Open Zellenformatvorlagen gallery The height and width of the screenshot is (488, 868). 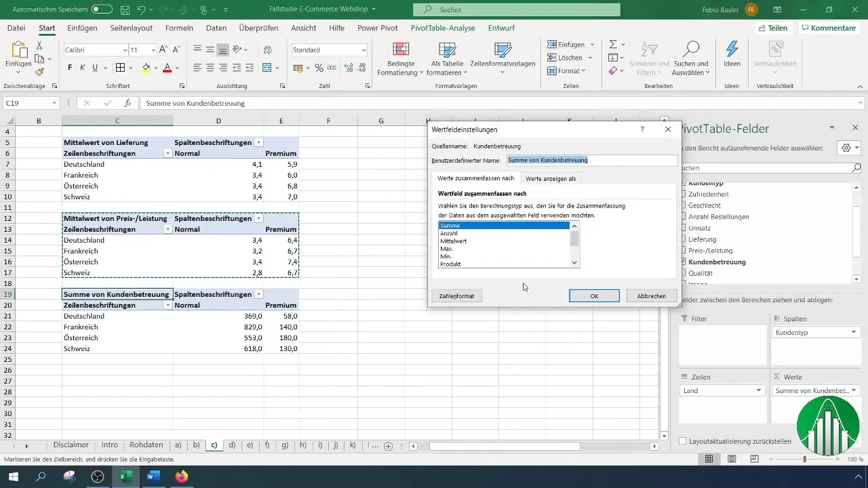[x=502, y=59]
